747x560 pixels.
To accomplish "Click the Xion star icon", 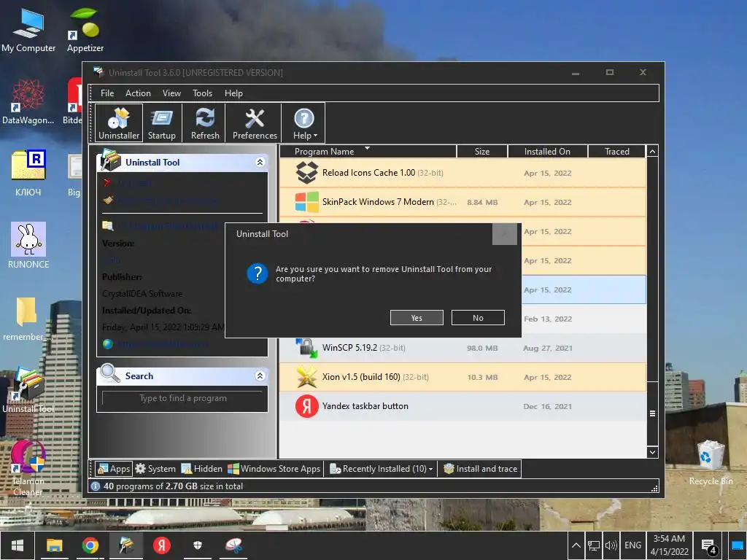I will coord(307,377).
